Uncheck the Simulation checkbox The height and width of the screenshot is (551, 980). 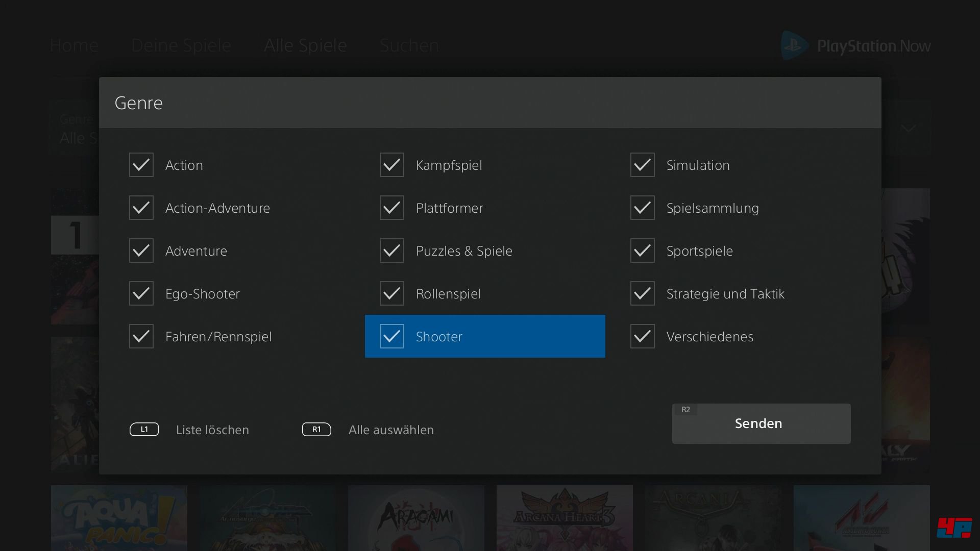click(642, 165)
